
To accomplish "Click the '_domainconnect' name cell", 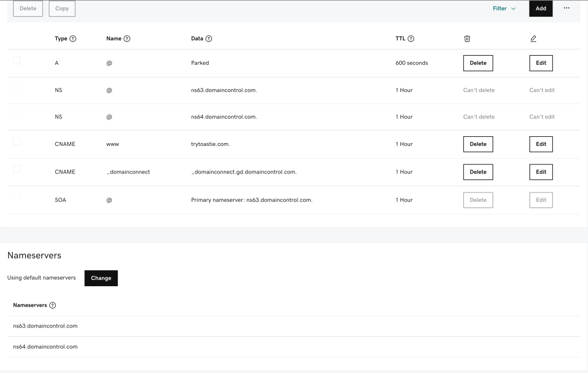I will (x=128, y=172).
